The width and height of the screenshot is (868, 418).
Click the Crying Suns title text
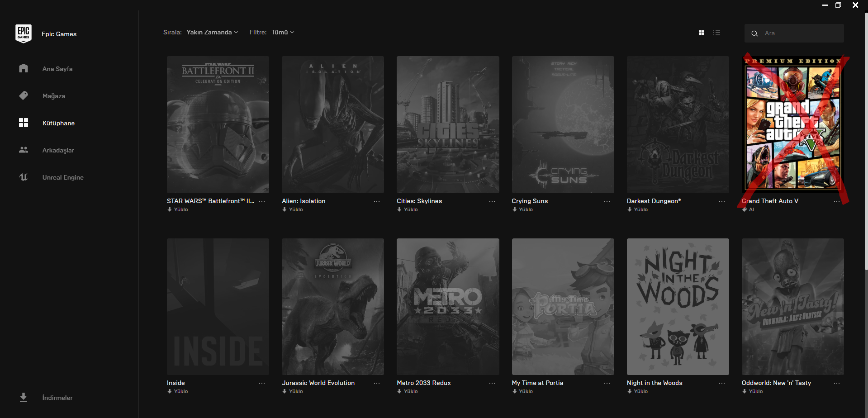(x=530, y=201)
